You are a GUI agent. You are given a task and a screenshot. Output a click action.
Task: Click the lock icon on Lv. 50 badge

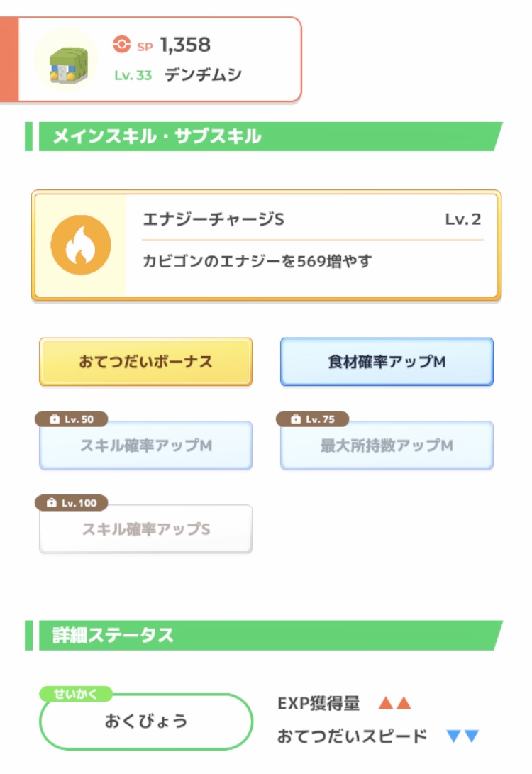(x=55, y=419)
